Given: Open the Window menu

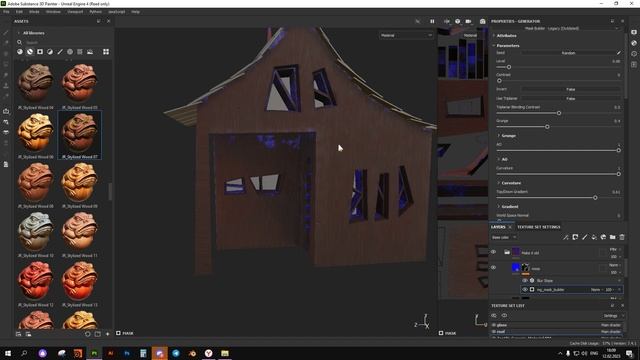Looking at the screenshot, I should (53, 12).
